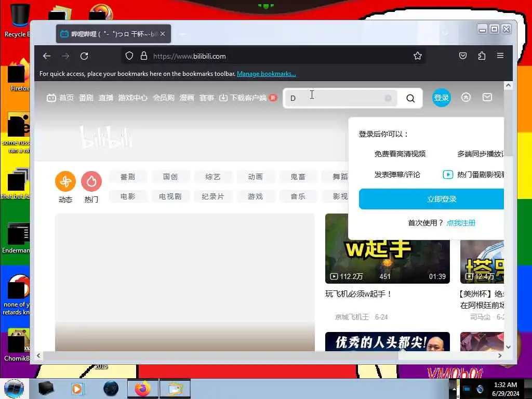
Task: Select the 国创 category chip
Action: [170, 177]
